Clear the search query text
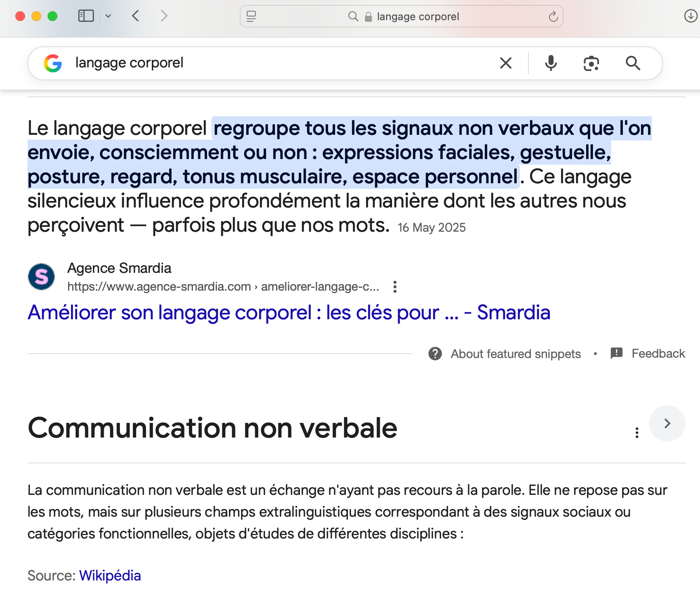Image resolution: width=700 pixels, height=599 pixels. [x=505, y=63]
